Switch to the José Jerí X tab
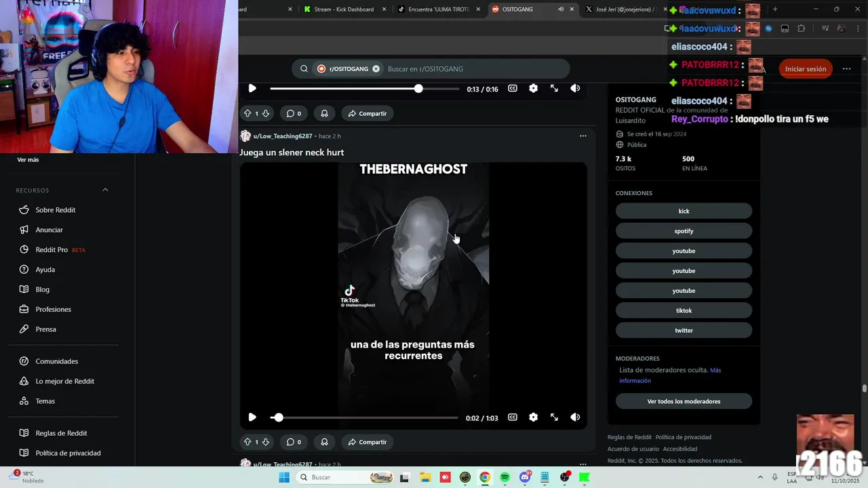The height and width of the screenshot is (488, 868). [624, 9]
